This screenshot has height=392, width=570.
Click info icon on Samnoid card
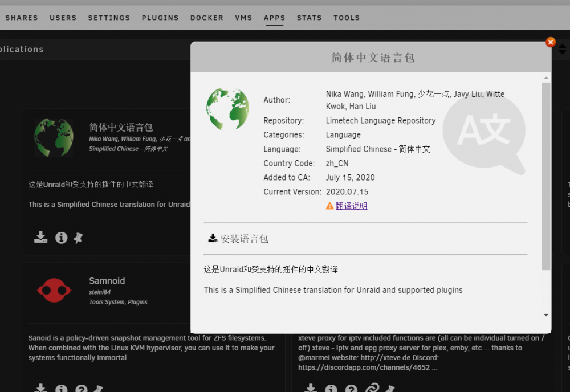click(x=61, y=389)
